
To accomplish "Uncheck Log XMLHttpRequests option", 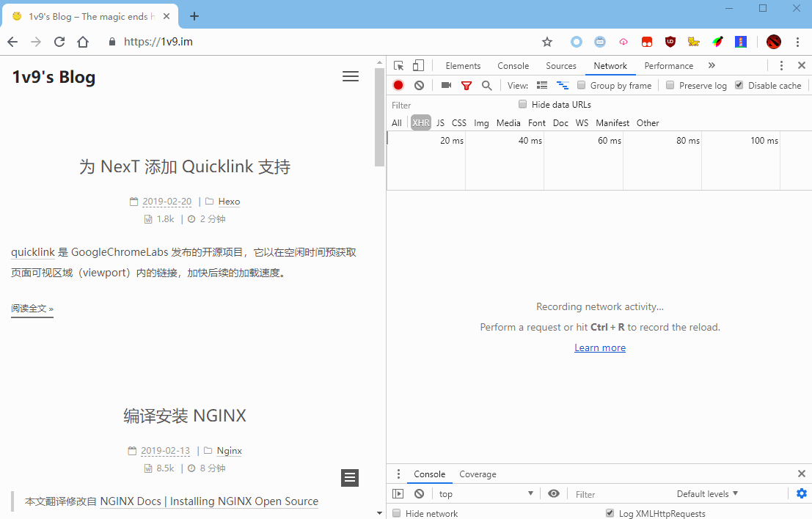I will point(610,513).
